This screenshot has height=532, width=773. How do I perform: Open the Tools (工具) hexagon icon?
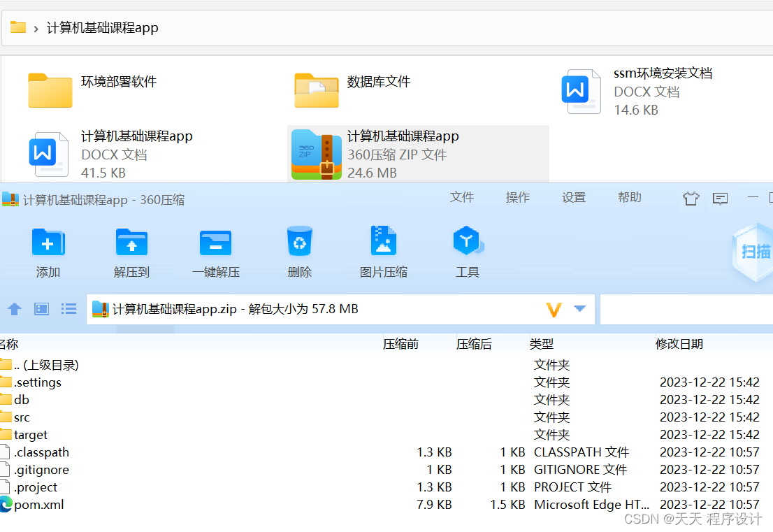click(468, 240)
